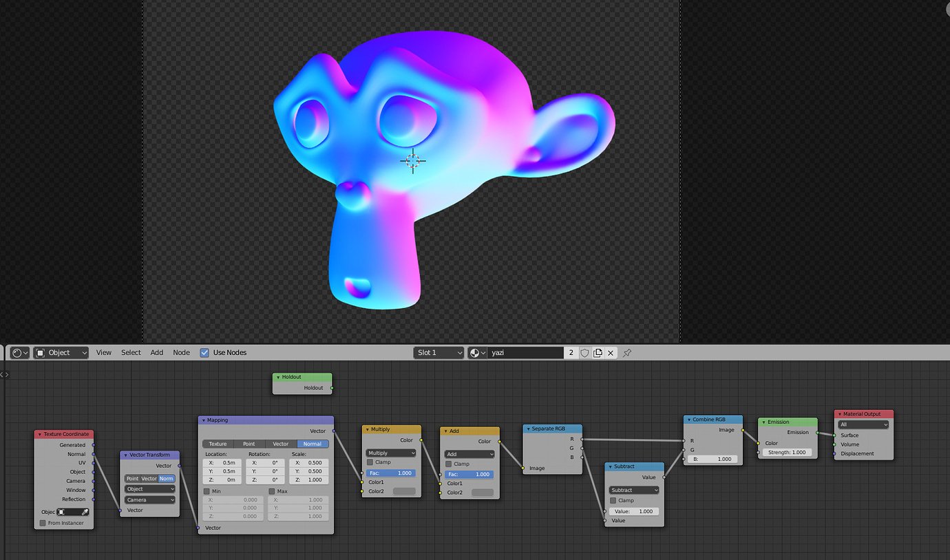
Task: Click the eyedropper in Texture Coordinate Object field
Action: pos(84,512)
